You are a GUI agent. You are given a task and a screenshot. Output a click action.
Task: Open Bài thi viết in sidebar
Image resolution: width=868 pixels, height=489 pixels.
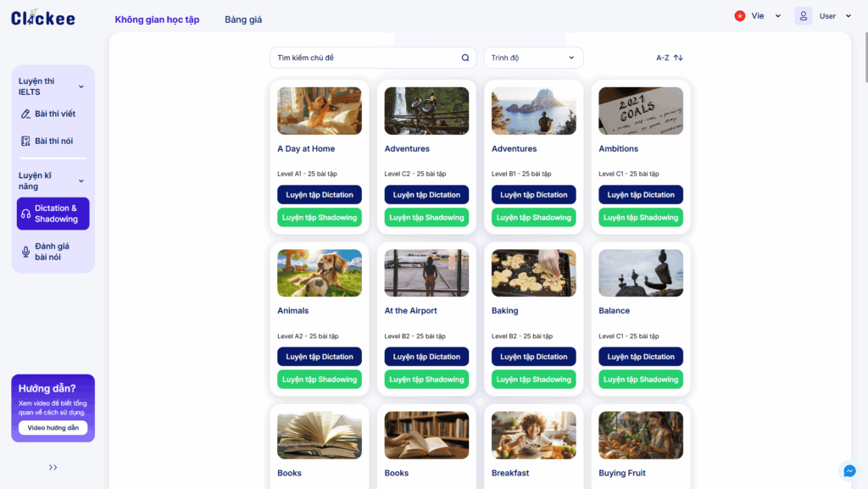(x=54, y=114)
